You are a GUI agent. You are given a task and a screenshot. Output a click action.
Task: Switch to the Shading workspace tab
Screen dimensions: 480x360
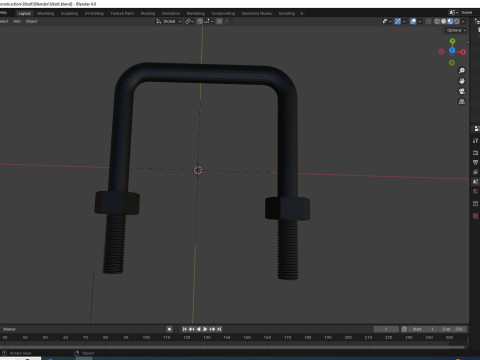point(148,13)
